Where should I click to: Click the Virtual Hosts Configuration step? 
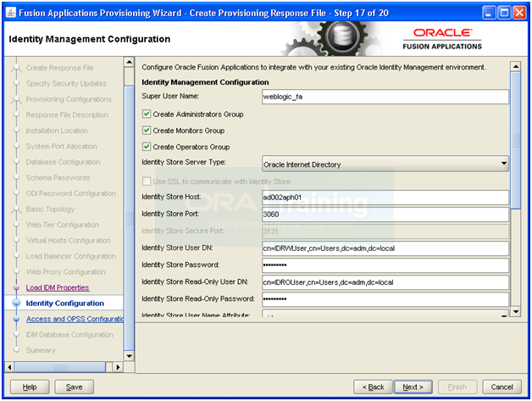pyautogui.click(x=69, y=241)
